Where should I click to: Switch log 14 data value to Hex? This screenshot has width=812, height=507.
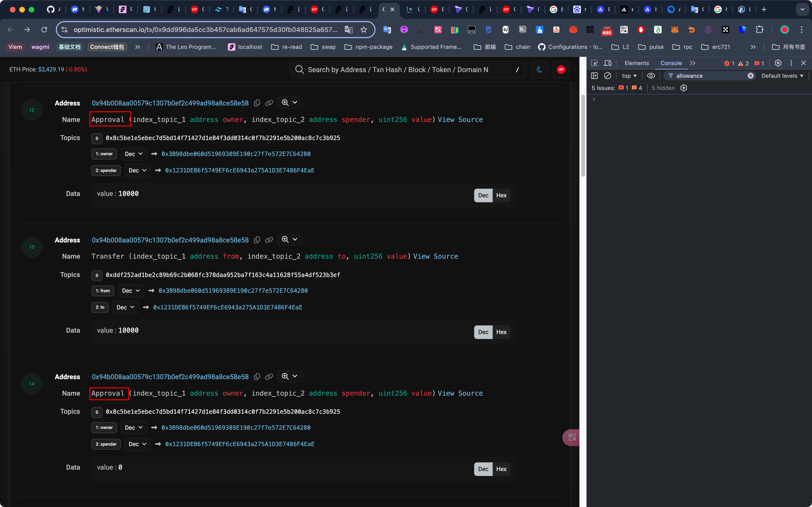coord(501,469)
